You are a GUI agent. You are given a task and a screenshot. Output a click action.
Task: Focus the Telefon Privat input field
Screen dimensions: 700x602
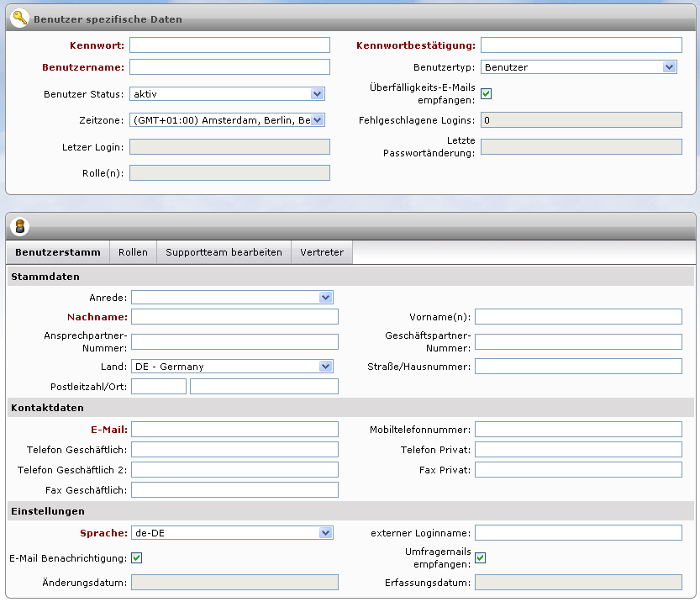pos(578,449)
